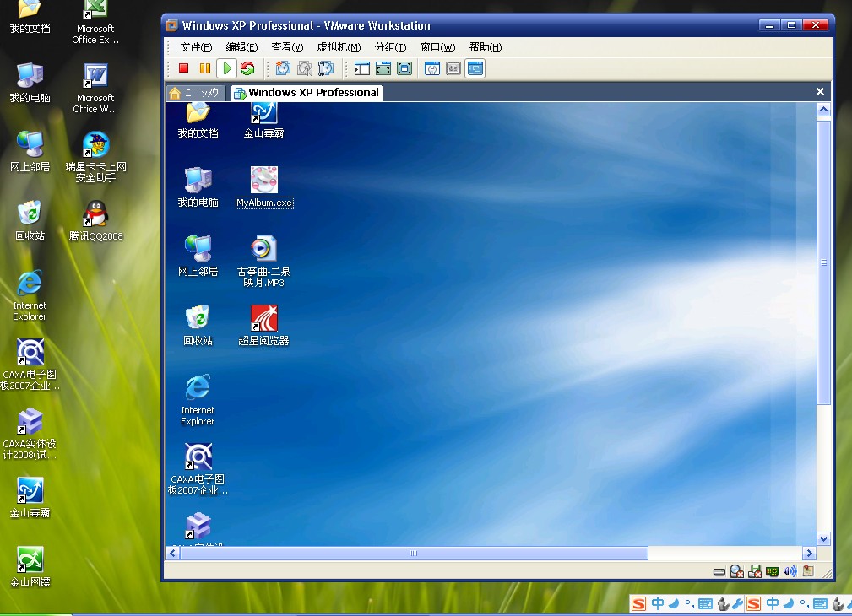
Task: Open the 查看(V) menu
Action: coord(287,47)
